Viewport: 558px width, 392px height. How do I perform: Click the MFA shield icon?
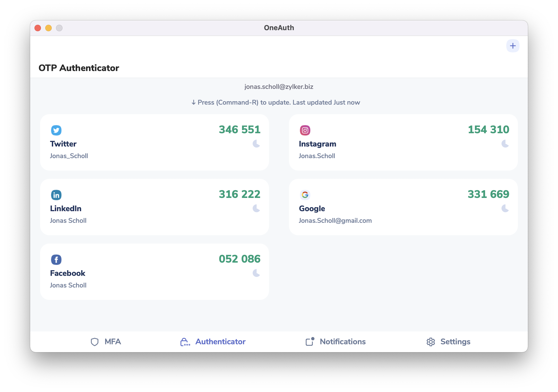(95, 342)
